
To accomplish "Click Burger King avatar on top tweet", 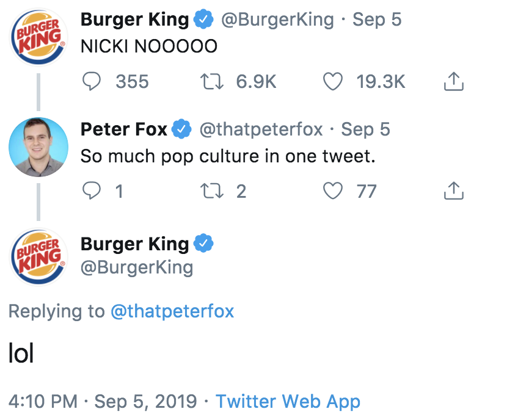I will [x=38, y=37].
